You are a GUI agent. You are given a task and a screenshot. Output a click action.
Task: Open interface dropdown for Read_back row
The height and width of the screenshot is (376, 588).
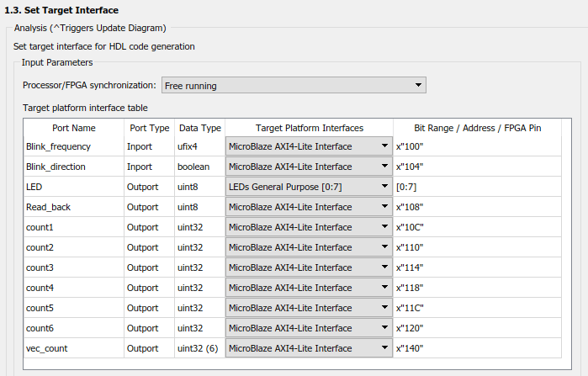pyautogui.click(x=308, y=207)
